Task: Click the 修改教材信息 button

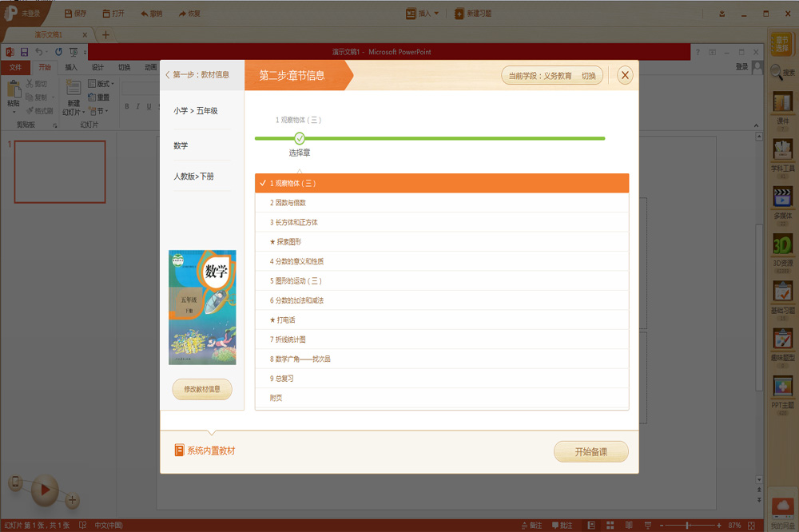Action: click(202, 389)
